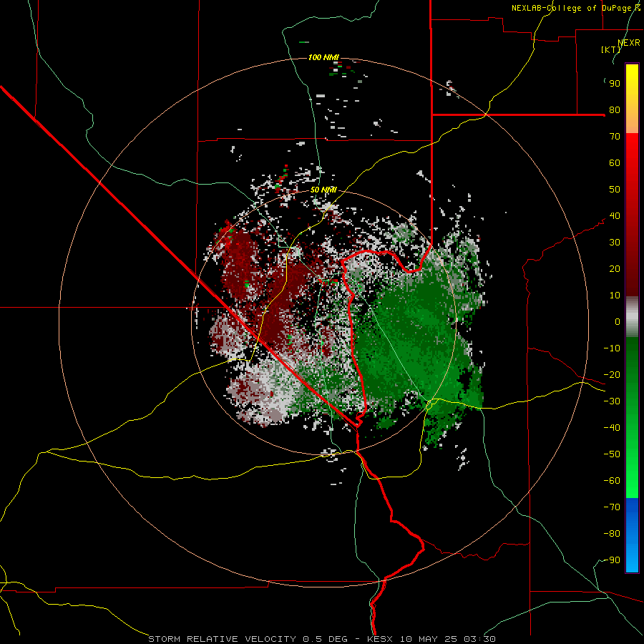Viewport: 644px width, 644px height.
Task: Pick the yellow-orange band of the color scale
Action: pos(632,99)
